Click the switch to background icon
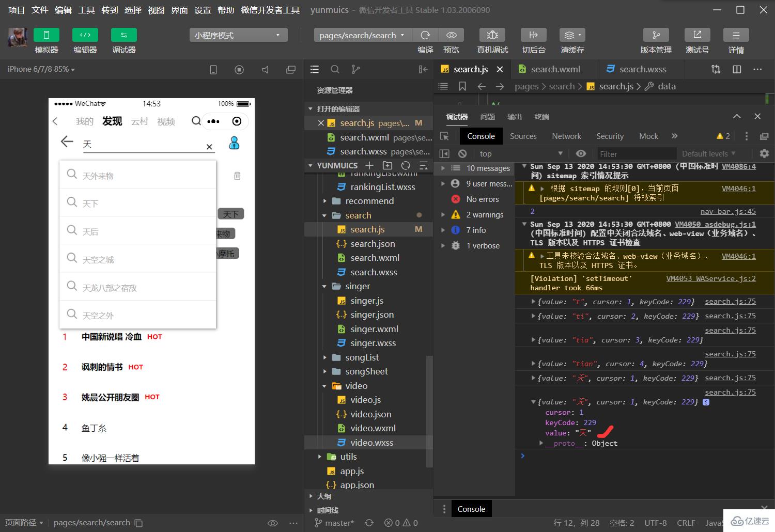Viewport: 775px width, 532px height. tap(534, 35)
